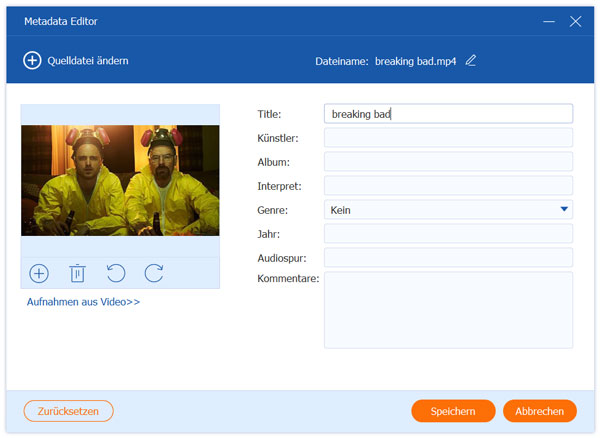Click Quelldatei ändern label
The image size is (600, 438).
point(88,60)
